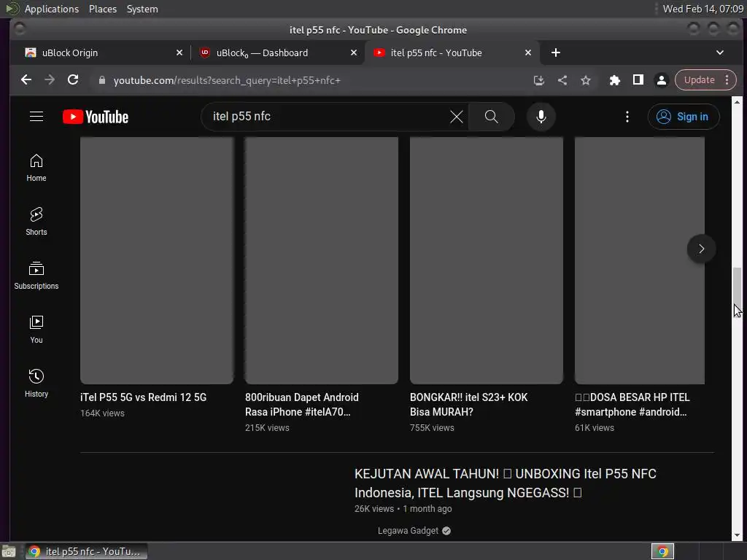Click the Show Desktop icon in the bottom panel

click(x=9, y=551)
